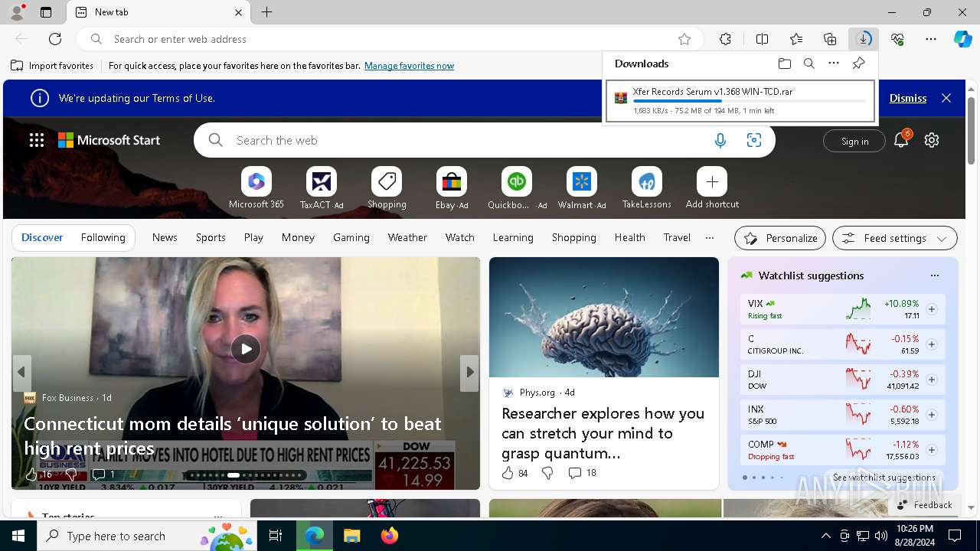Toggle the Downloads toolbar button
The height and width of the screenshot is (551, 980).
[x=864, y=39]
